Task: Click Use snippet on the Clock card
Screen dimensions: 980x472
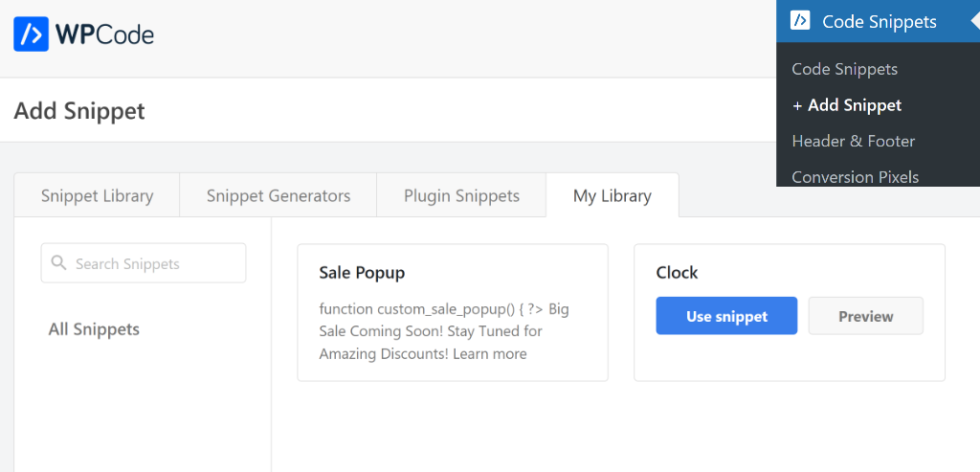Action: pyautogui.click(x=726, y=316)
